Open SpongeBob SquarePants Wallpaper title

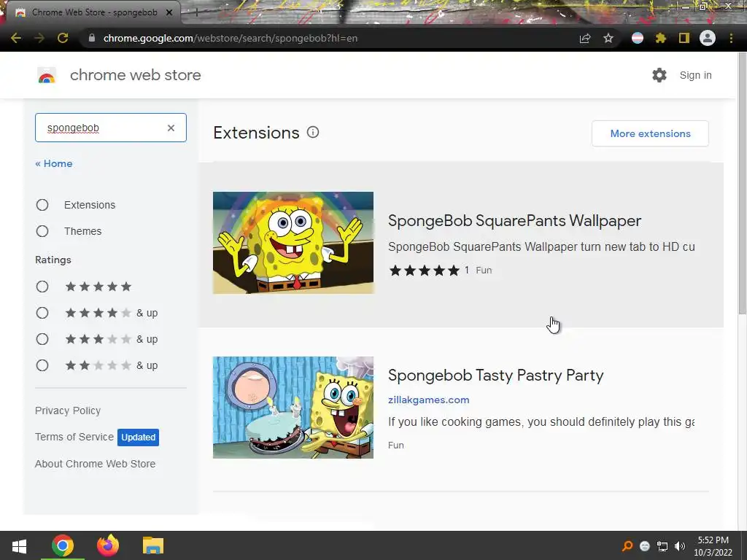click(514, 220)
